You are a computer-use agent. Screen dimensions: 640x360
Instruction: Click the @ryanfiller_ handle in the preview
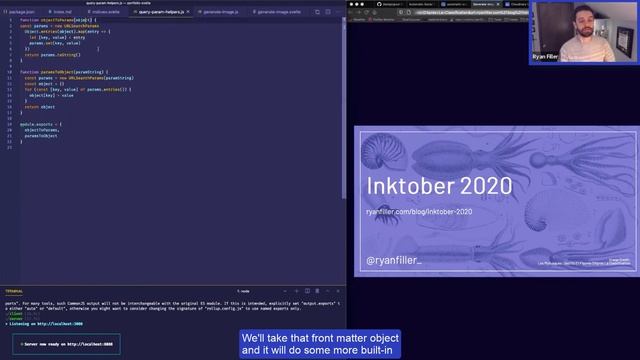393,260
